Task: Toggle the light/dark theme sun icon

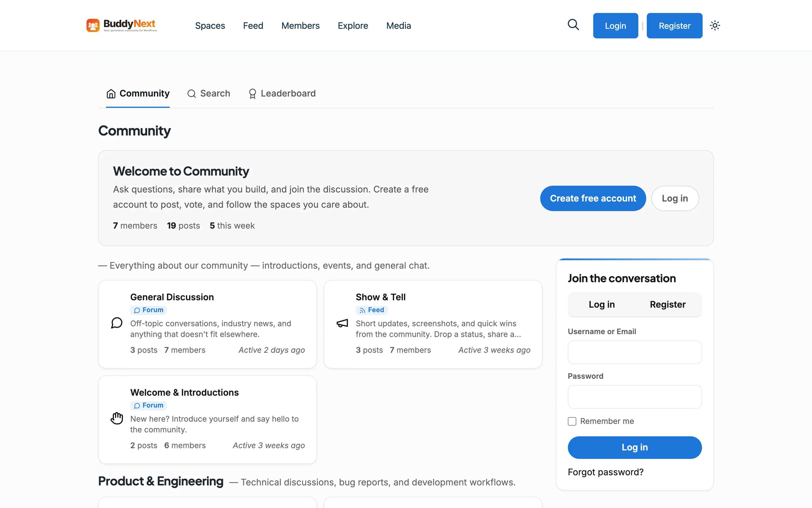Action: (715, 25)
